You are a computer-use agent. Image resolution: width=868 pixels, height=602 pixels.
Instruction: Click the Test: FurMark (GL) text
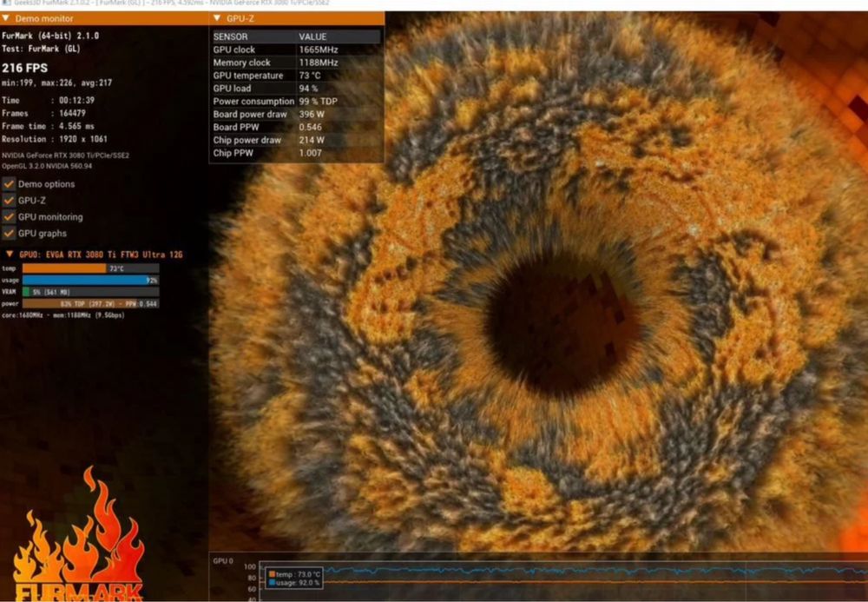(42, 49)
